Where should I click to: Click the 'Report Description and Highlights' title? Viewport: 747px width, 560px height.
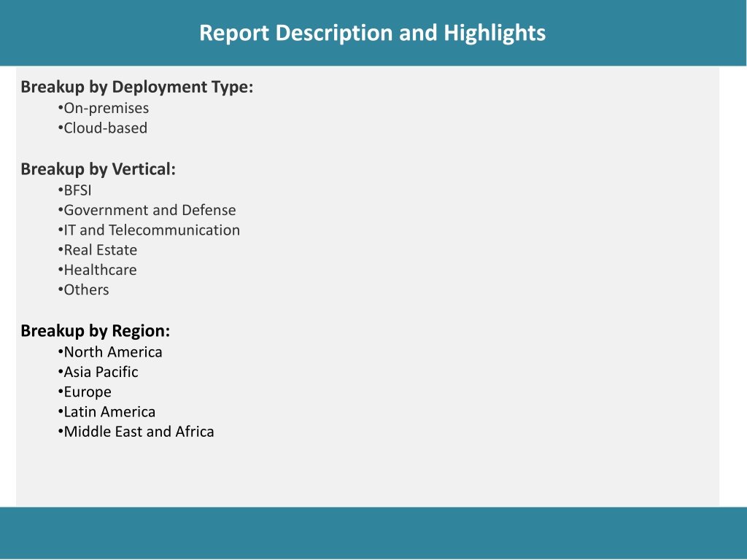coord(372,34)
